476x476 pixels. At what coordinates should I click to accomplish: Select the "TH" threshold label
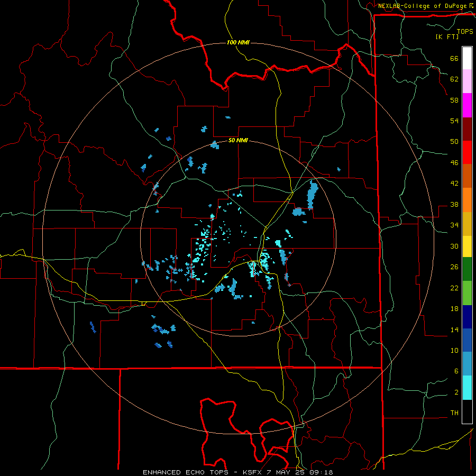coord(454,413)
